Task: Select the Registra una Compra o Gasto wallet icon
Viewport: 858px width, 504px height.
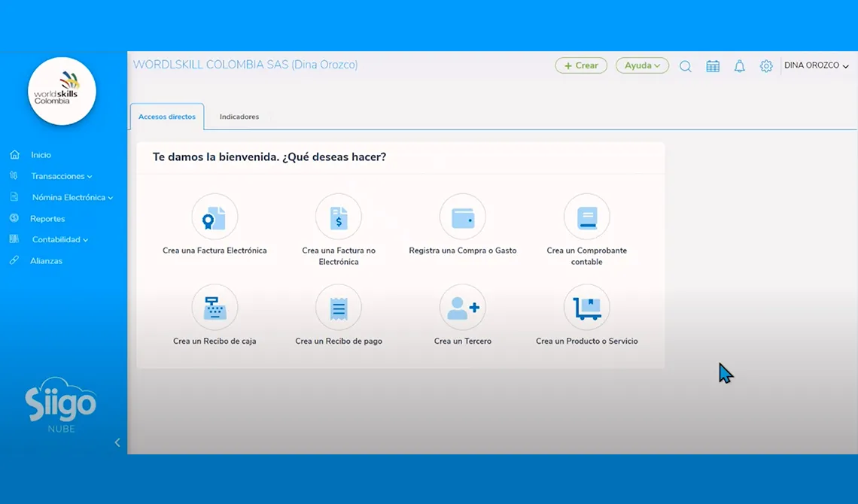Action: point(463,217)
